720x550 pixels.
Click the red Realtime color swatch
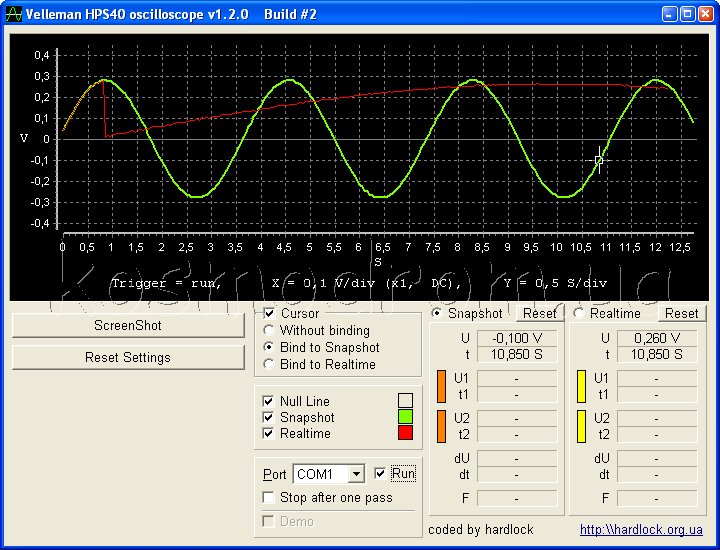point(405,433)
